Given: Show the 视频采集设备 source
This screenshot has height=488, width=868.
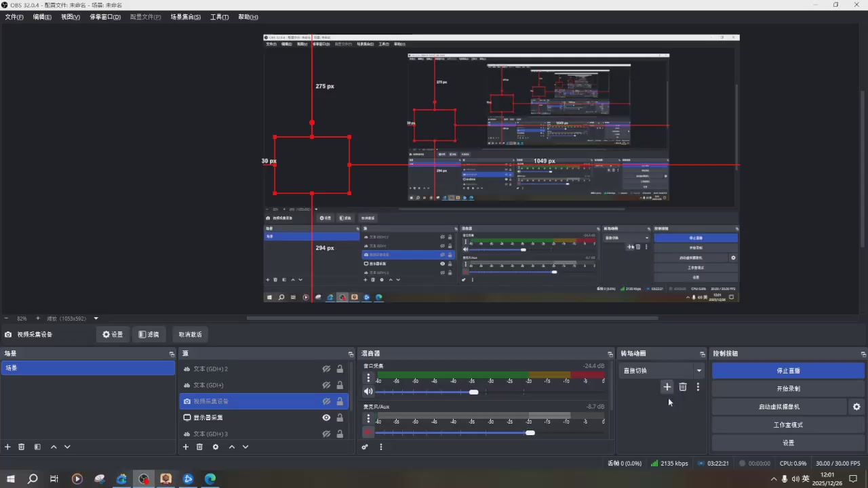Looking at the screenshot, I should point(326,401).
